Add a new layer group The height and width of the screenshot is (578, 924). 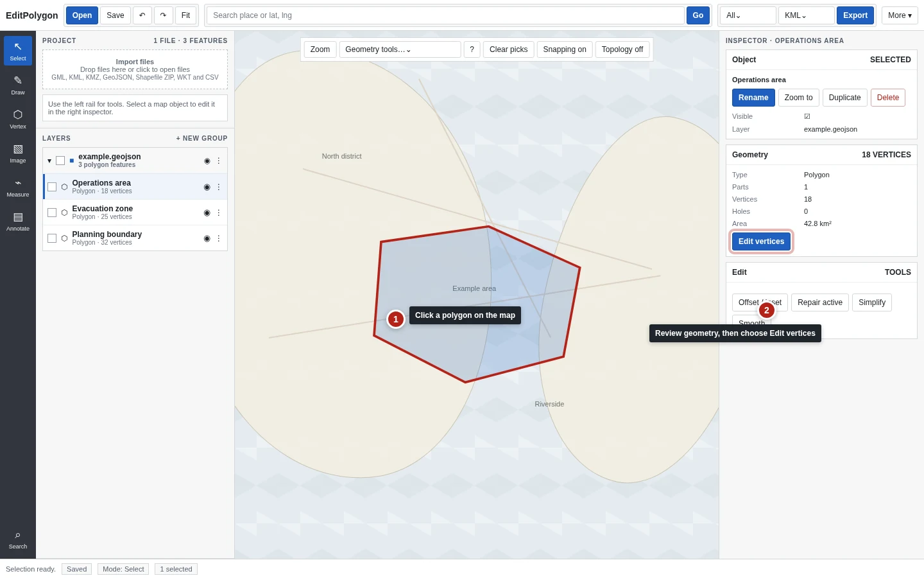202,138
